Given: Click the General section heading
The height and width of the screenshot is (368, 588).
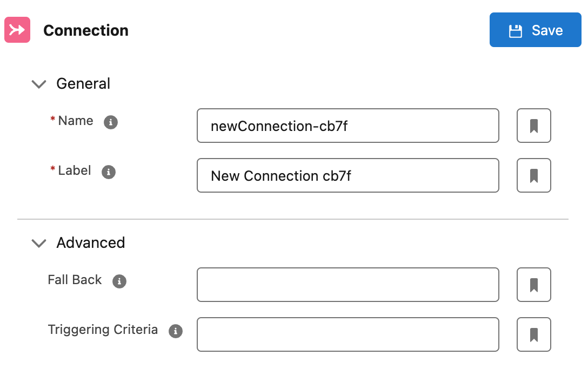Looking at the screenshot, I should (x=83, y=84).
